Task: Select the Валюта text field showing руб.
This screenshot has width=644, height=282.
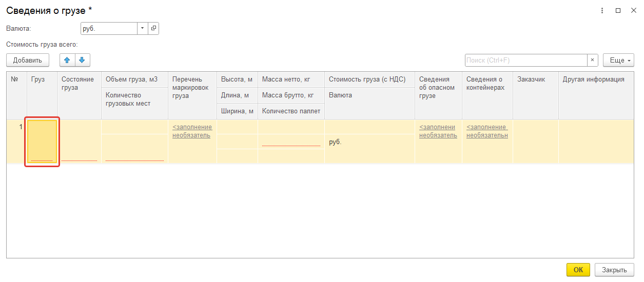Action: (x=109, y=29)
